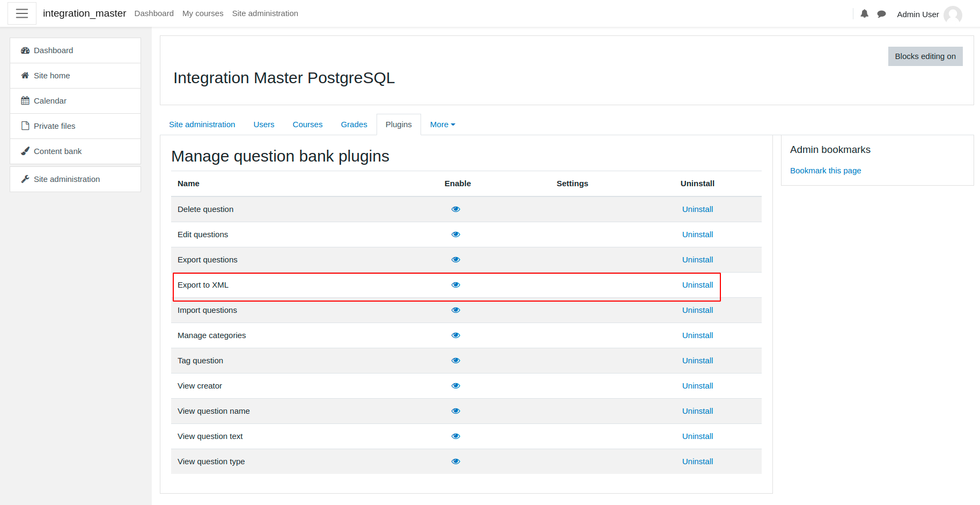Click Bookmark this page link
Screen dimensions: 980x505
826,171
